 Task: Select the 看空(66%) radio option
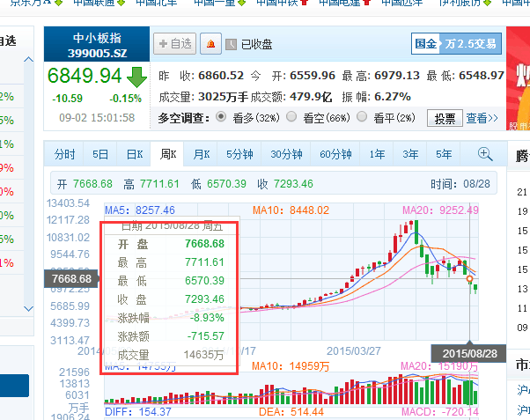291,116
